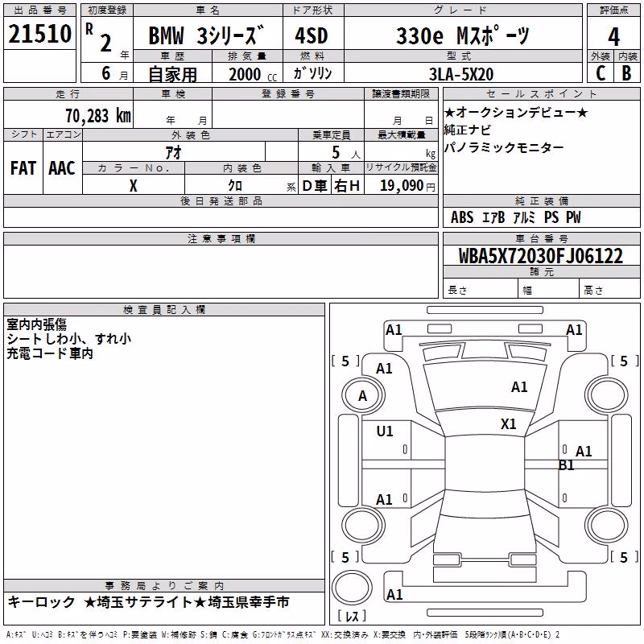Click the spare tire circle marked A
644x644 pixels.
[x=363, y=396]
